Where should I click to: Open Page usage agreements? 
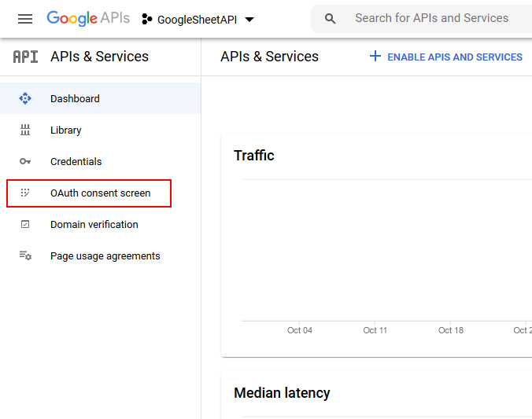pyautogui.click(x=105, y=255)
